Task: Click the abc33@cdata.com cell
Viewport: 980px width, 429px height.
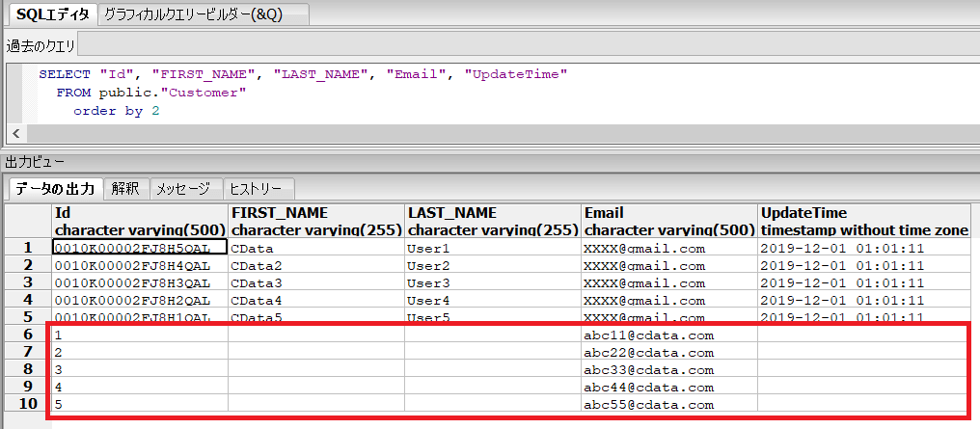Action: [x=669, y=369]
